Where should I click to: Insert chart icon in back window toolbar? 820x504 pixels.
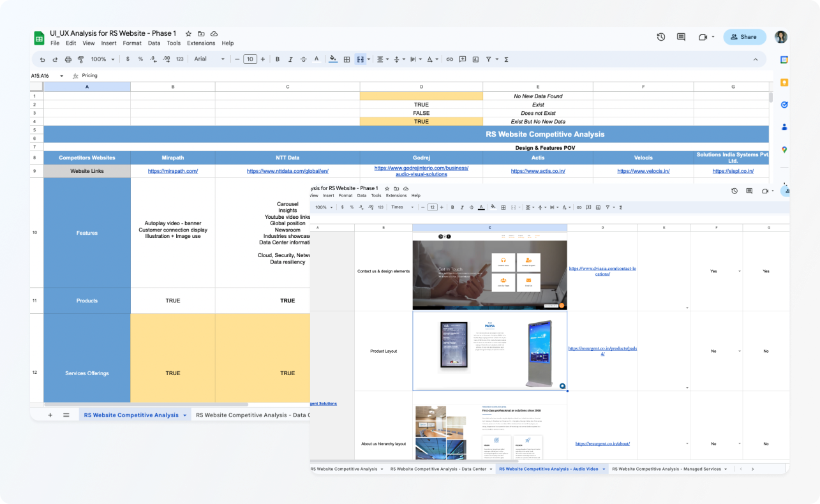point(475,59)
